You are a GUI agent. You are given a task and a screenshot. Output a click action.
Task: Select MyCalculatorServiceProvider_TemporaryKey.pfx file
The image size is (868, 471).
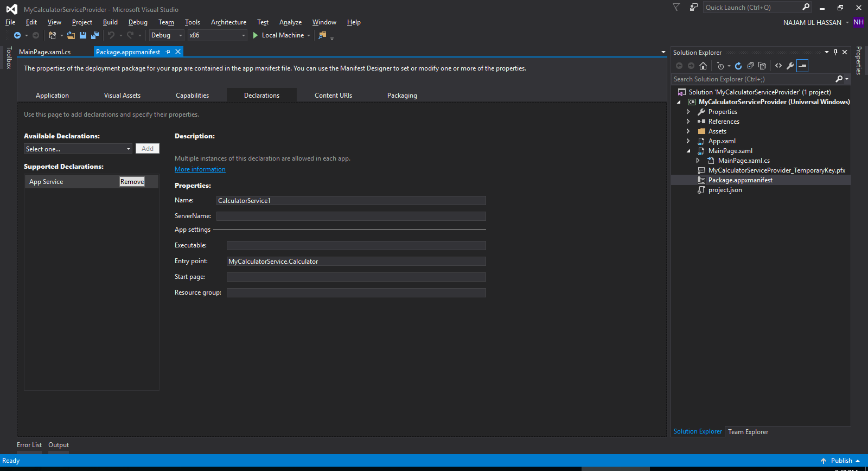(x=776, y=170)
